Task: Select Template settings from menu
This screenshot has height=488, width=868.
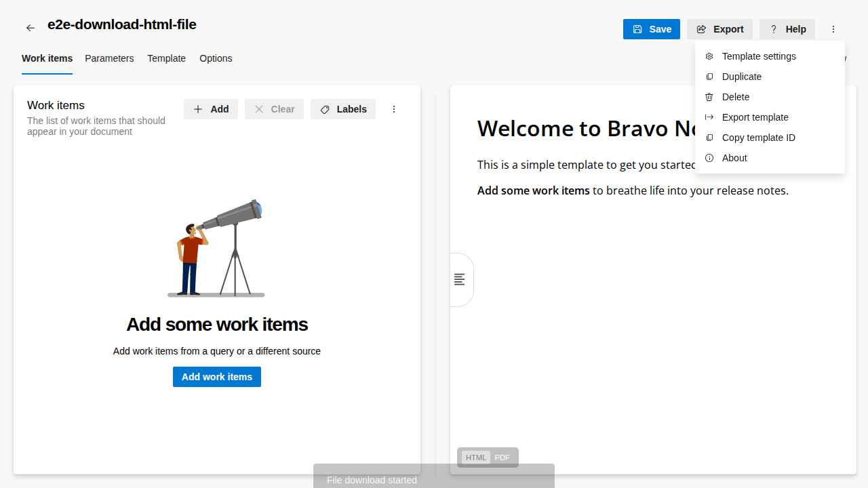Action: click(x=758, y=56)
